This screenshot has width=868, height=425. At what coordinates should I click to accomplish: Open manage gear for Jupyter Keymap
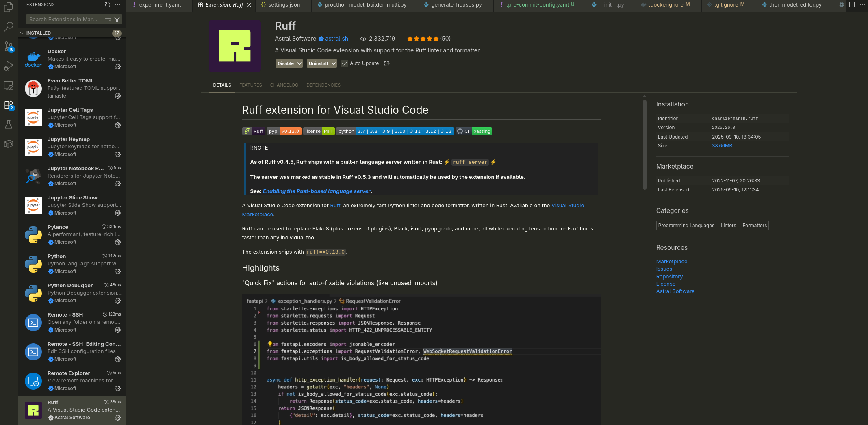coord(118,154)
